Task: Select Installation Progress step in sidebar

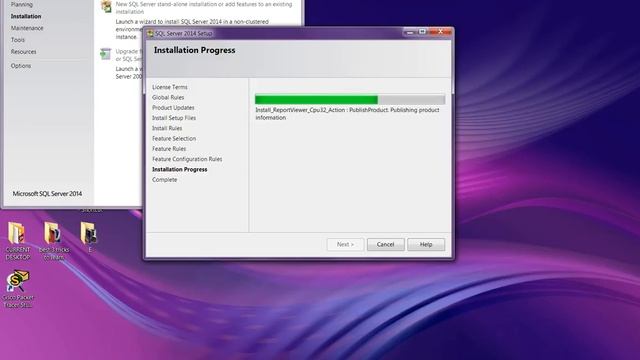Action: (x=180, y=169)
